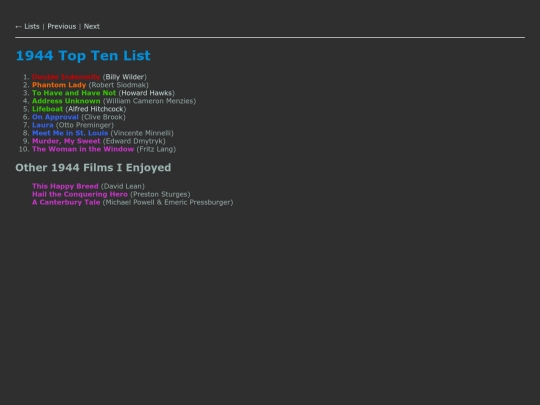Click director name David Lean

(x=123, y=186)
